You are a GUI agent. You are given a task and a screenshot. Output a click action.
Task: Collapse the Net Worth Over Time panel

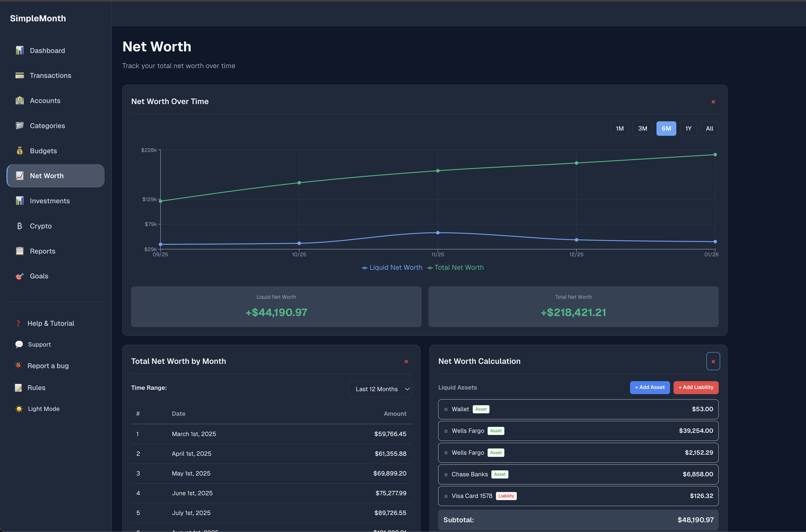(713, 102)
